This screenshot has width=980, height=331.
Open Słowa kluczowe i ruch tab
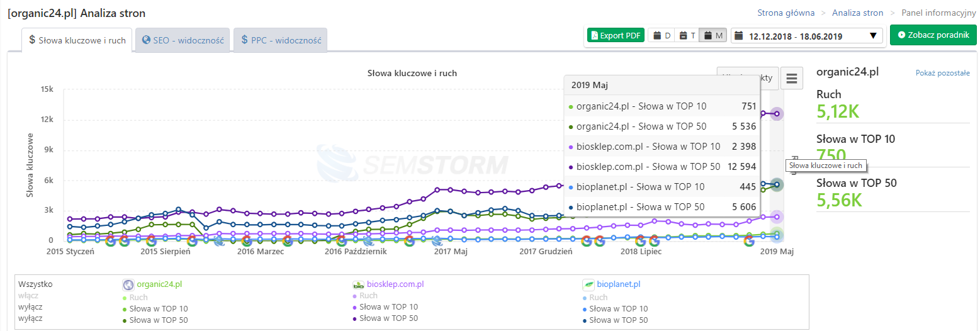pos(77,40)
